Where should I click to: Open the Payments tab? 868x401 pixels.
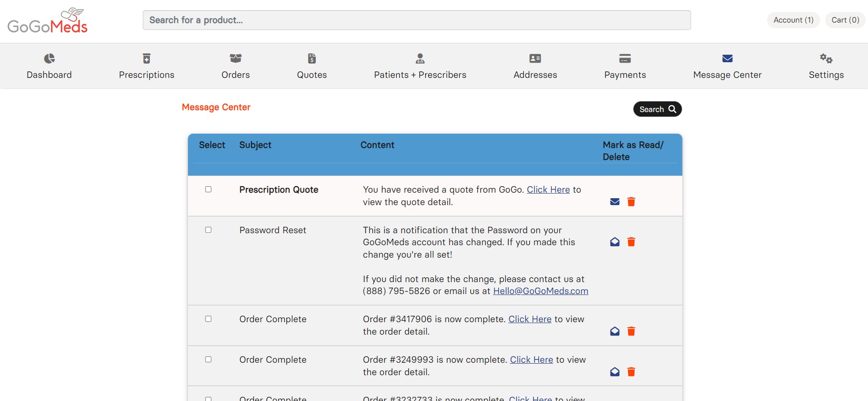pos(625,75)
